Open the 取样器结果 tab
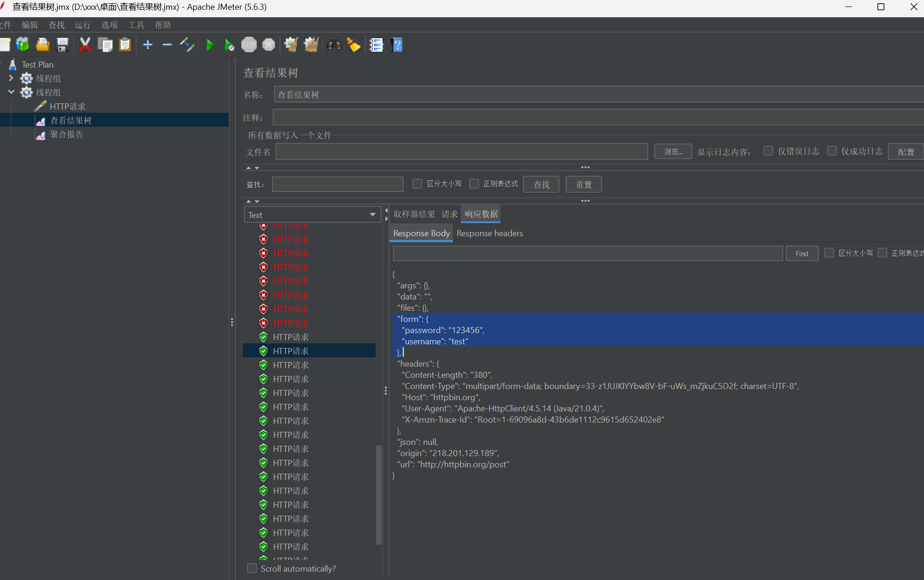 pos(414,214)
